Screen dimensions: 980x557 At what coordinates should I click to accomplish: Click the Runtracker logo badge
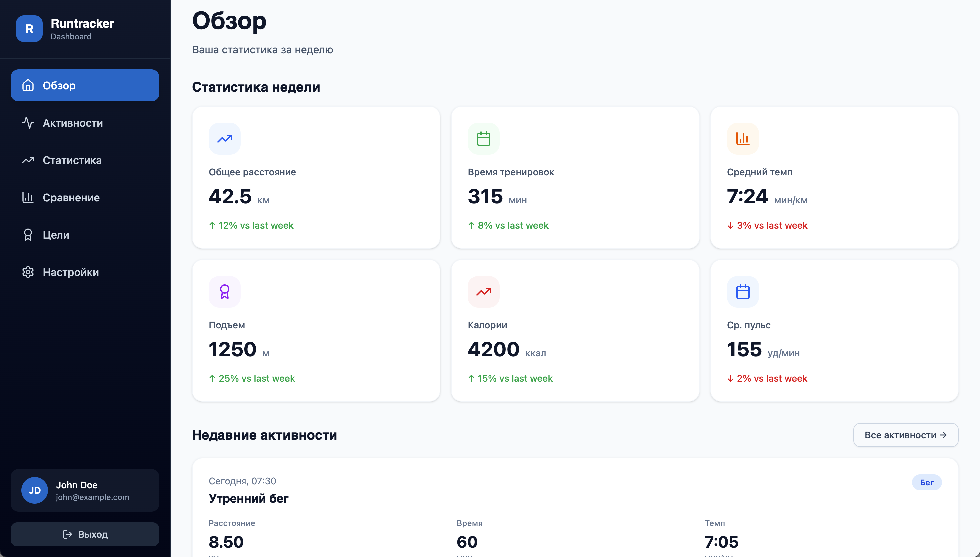pyautogui.click(x=29, y=29)
